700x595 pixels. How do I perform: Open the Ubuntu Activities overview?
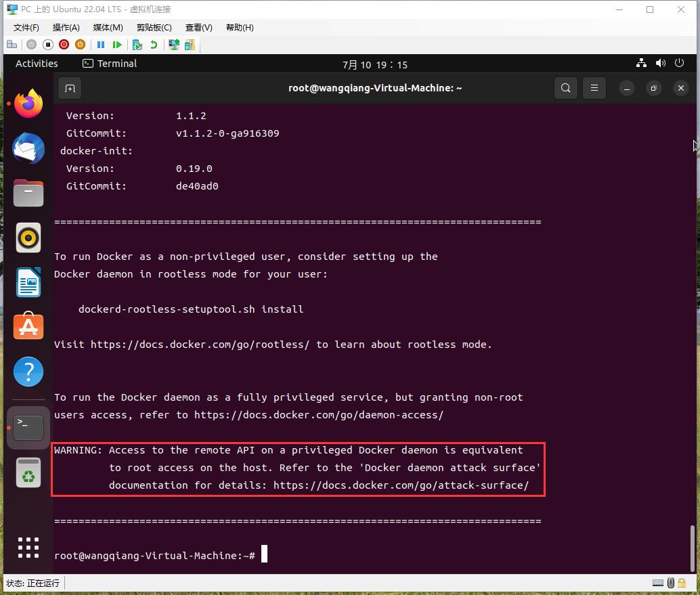[x=37, y=64]
